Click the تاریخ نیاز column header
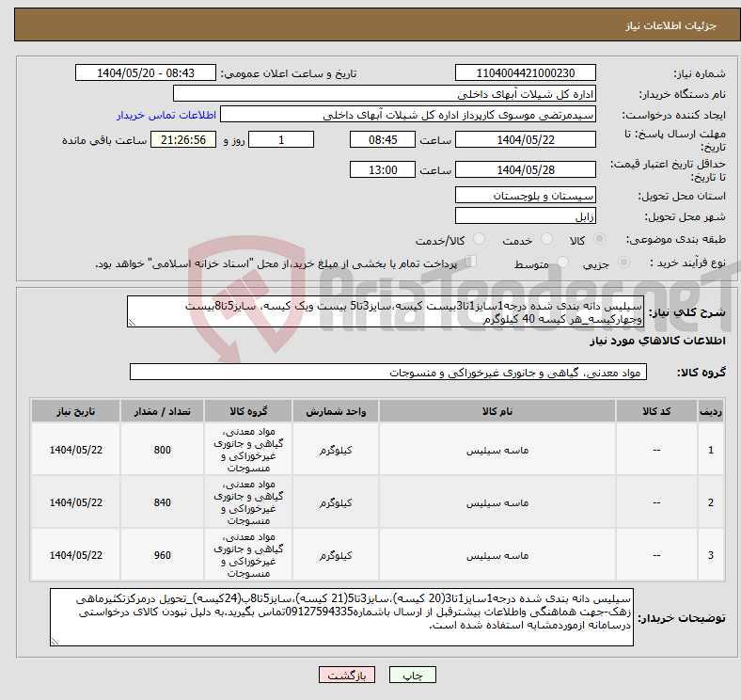 click(x=75, y=411)
